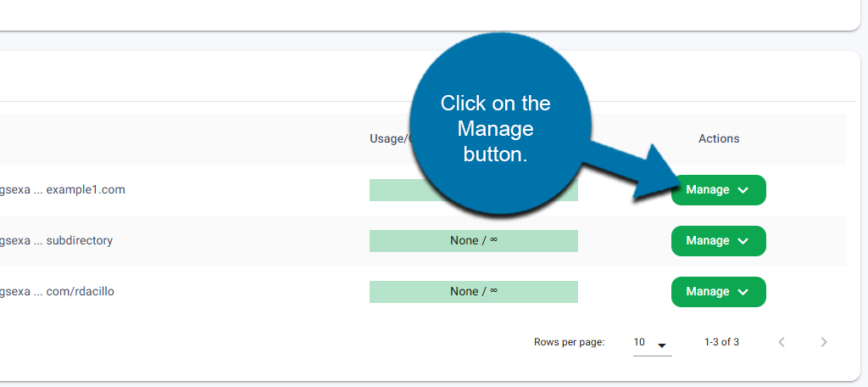Click the blue callout arrow graphic
The height and width of the screenshot is (387, 868).
point(627,167)
